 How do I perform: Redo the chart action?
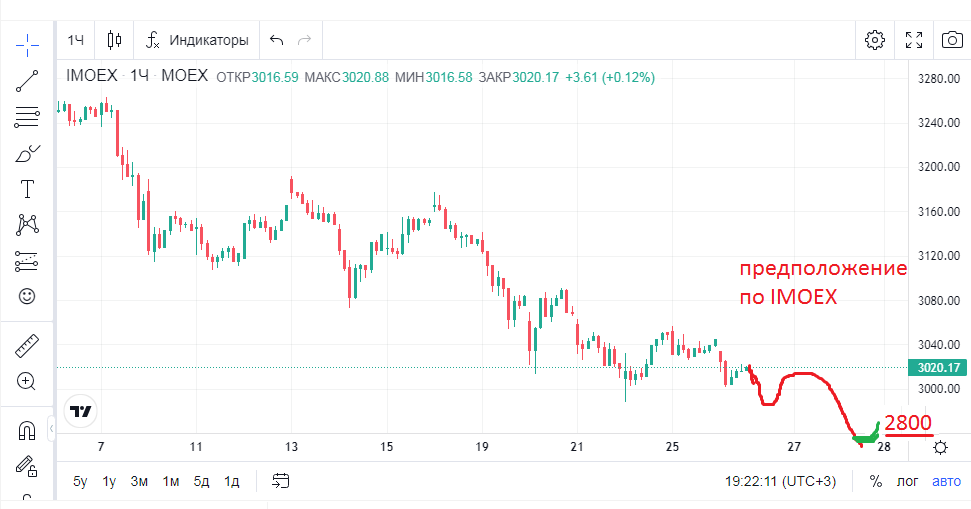click(304, 40)
